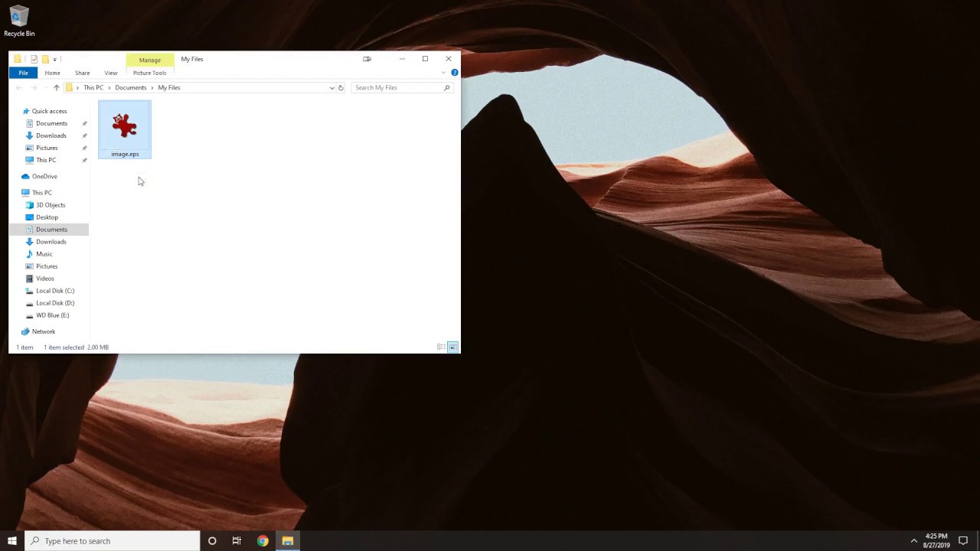980x551 pixels.
Task: Open pinned This PC under Quick access
Action: (x=46, y=160)
